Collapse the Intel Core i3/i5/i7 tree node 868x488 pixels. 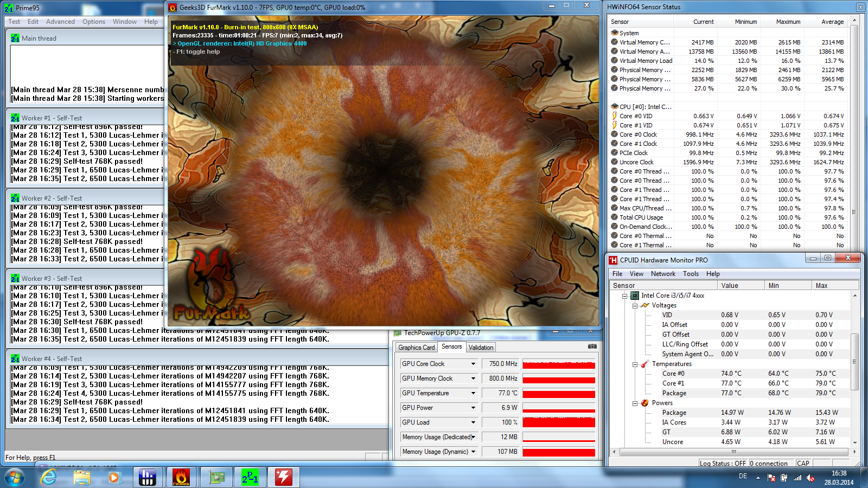point(624,296)
